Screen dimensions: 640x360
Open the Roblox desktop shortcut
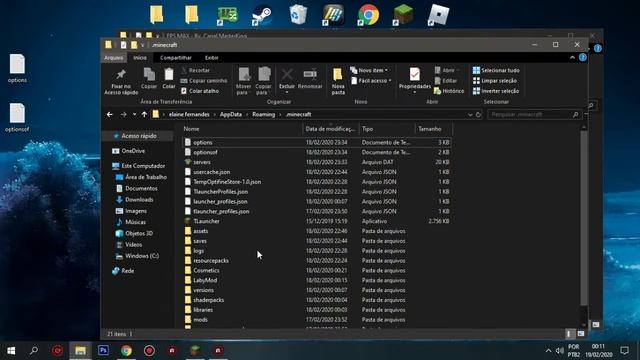pos(438,16)
